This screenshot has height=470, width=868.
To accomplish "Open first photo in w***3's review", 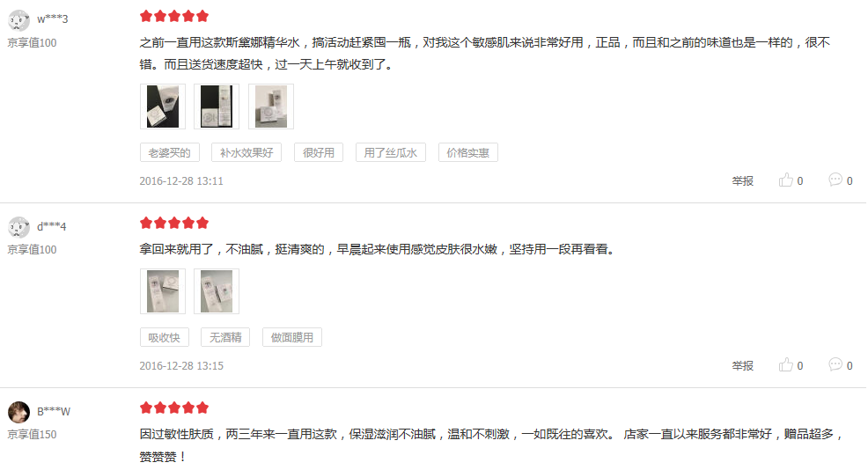I will pos(163,106).
